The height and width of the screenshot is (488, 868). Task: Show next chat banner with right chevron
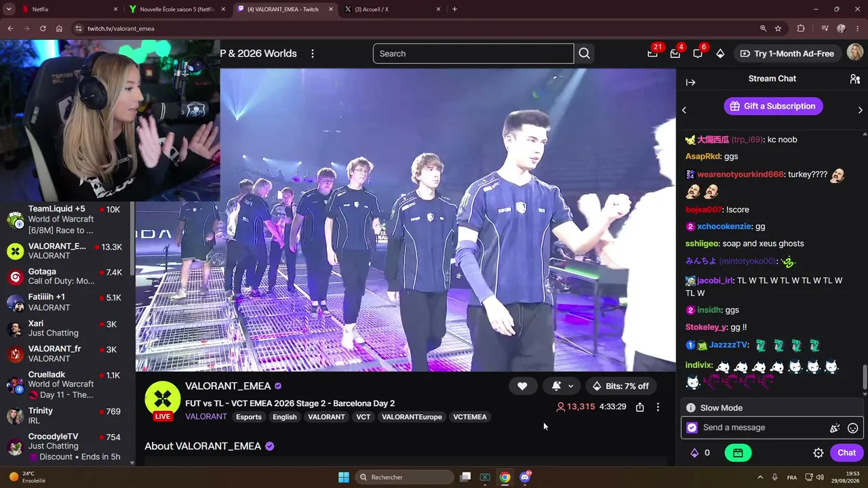point(860,110)
